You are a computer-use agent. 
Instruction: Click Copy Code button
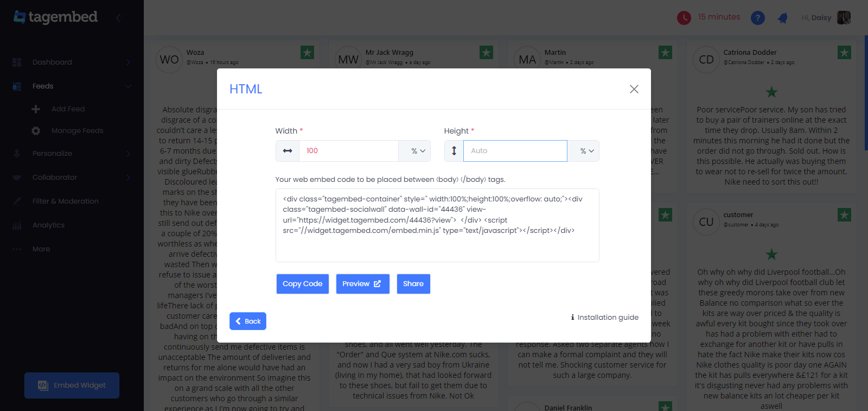303,284
